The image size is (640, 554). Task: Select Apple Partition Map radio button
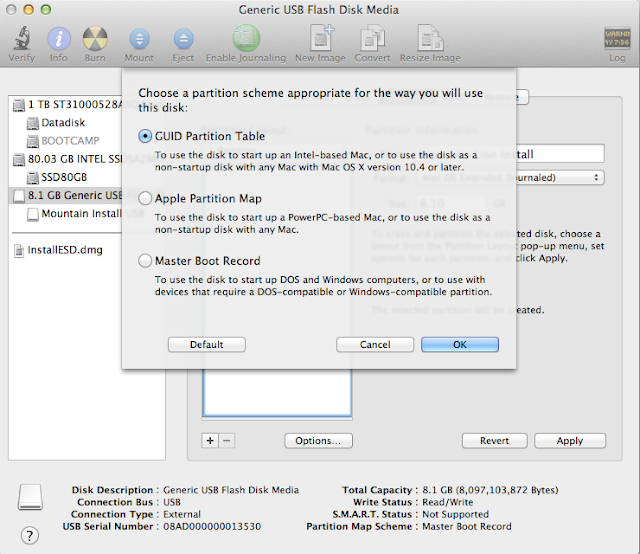[145, 198]
